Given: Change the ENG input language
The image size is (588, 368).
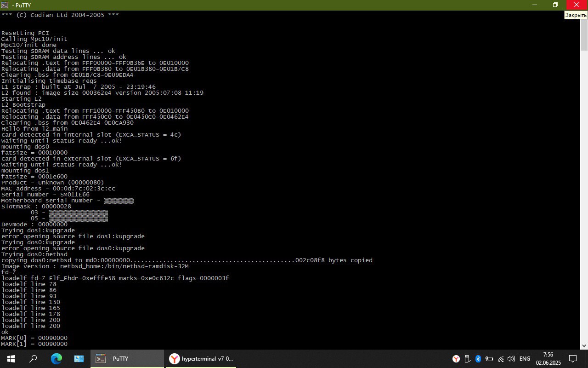Looking at the screenshot, I should pyautogui.click(x=525, y=359).
